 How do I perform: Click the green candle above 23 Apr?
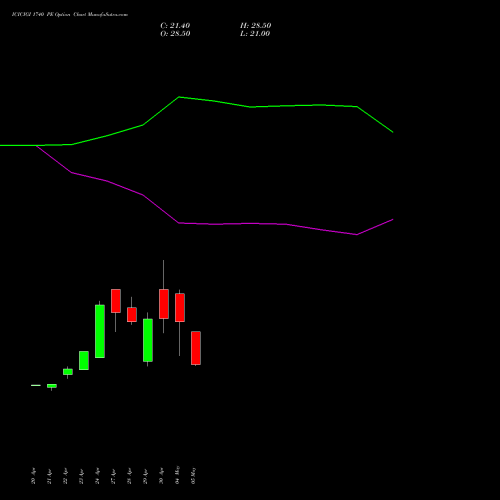point(84,360)
